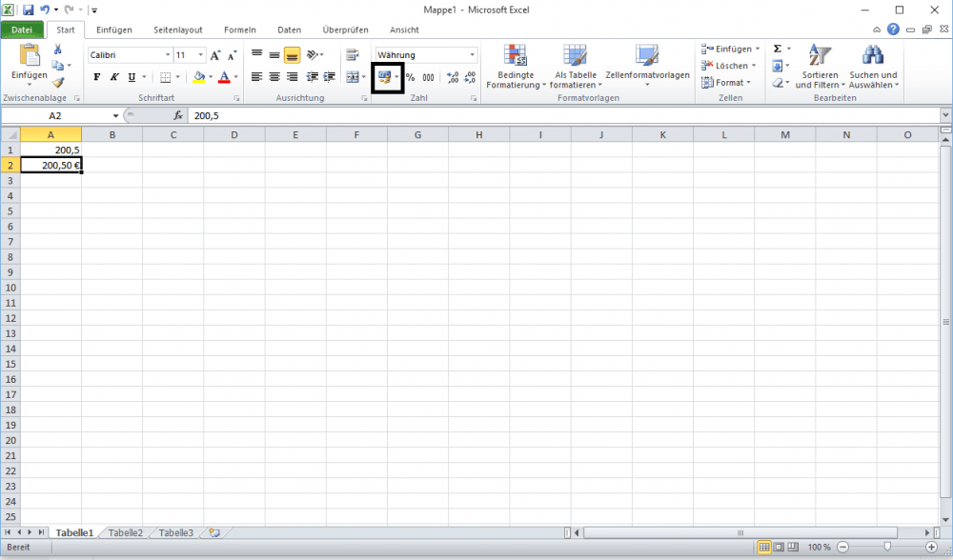
Task: Switch to the Überprüfen ribbon tab
Action: pyautogui.click(x=345, y=30)
